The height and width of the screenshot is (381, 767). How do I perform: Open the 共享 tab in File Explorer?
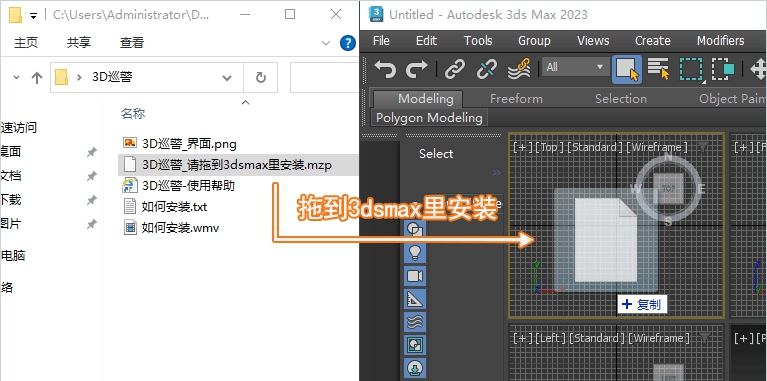79,43
